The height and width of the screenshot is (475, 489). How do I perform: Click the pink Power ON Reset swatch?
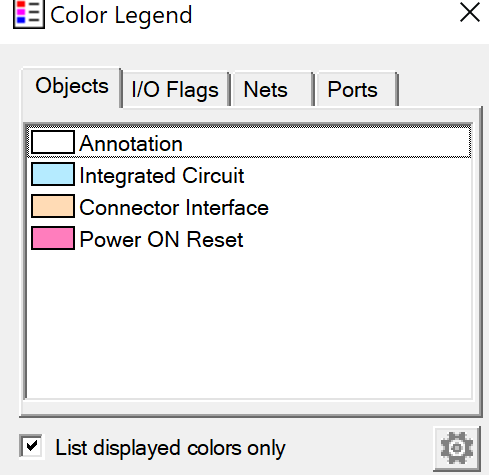53,238
